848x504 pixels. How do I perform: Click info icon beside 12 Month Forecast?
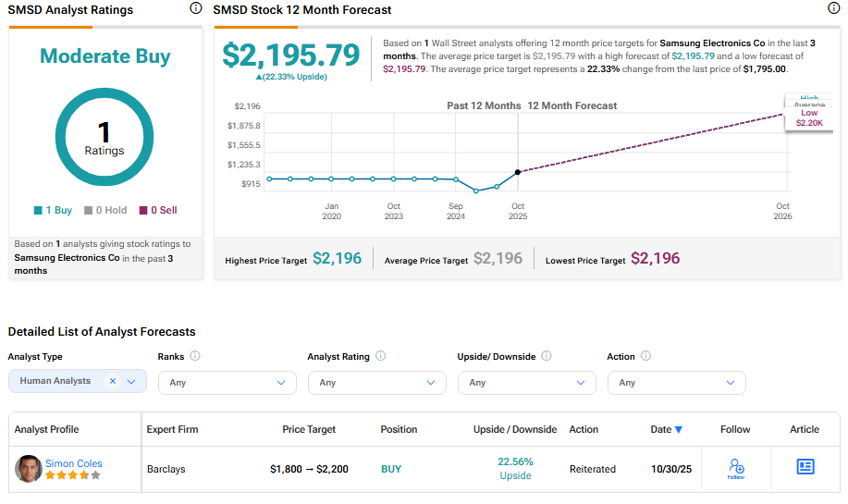(833, 8)
